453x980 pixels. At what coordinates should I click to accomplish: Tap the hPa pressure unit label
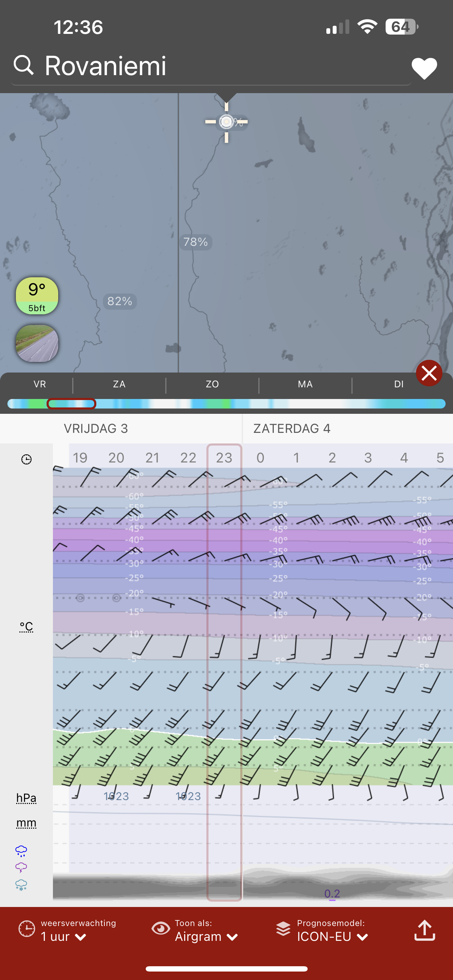coord(26,798)
